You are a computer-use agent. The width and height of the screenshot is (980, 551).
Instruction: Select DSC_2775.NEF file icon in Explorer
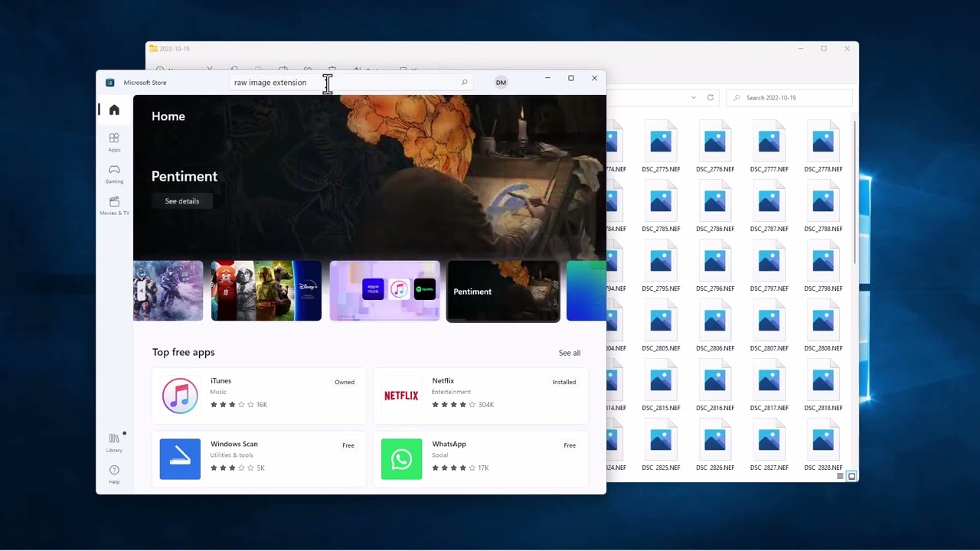[x=661, y=141]
